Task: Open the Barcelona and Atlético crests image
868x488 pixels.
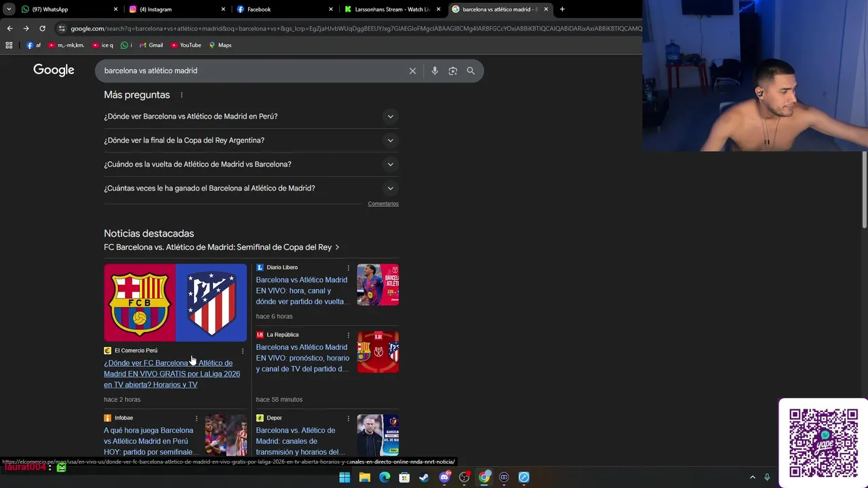Action: coord(175,303)
